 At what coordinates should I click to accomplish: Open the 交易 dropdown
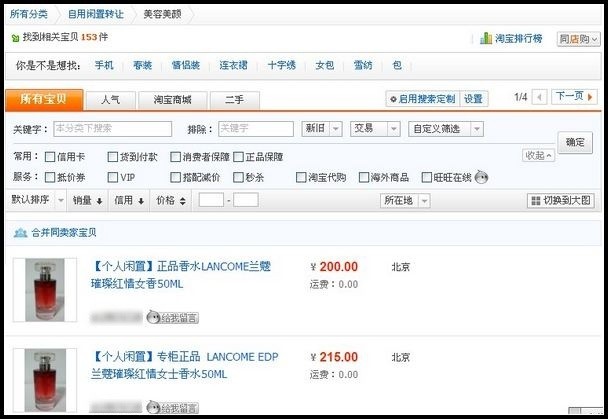coord(375,129)
